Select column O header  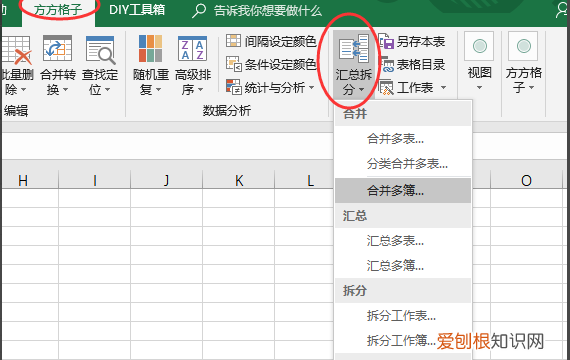[526, 180]
